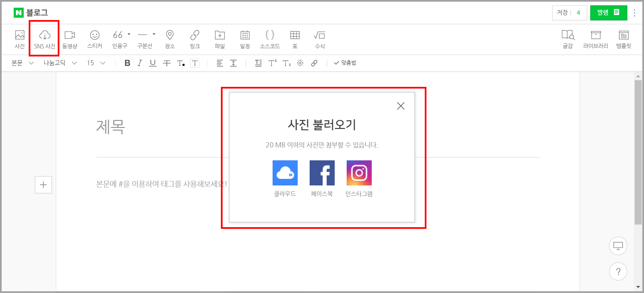This screenshot has height=293, width=644.
Task: Insert a divider line with 구분선
Action: pyautogui.click(x=143, y=39)
